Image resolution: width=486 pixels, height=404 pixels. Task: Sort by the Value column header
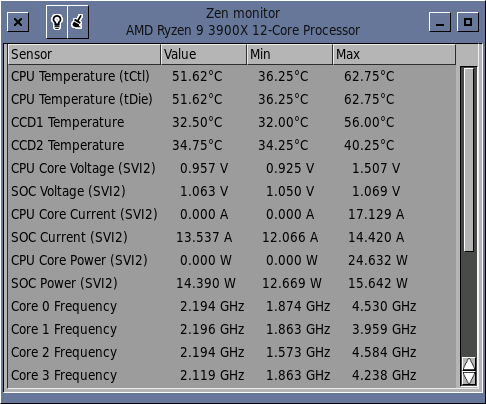click(x=204, y=54)
